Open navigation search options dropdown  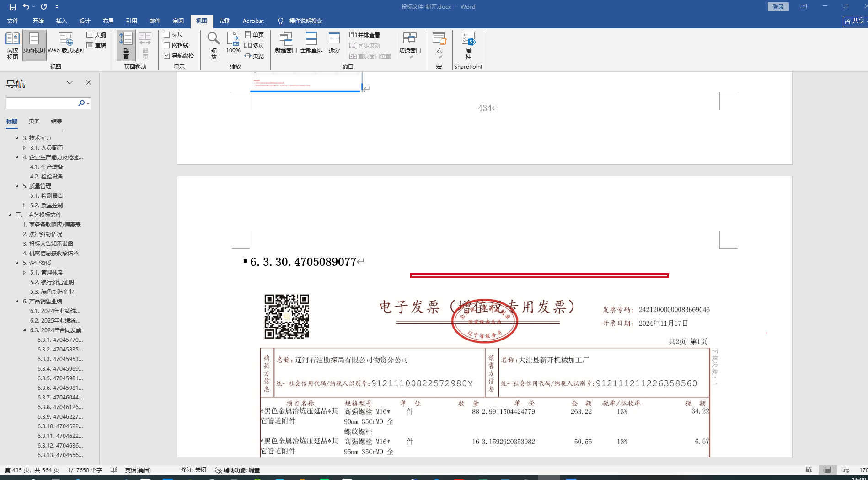(88, 103)
